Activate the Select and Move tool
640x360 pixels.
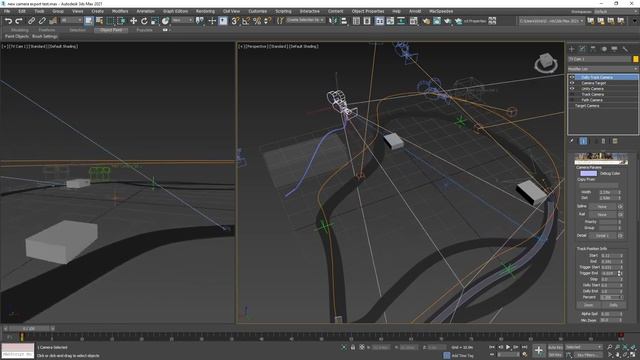pyautogui.click(x=133, y=20)
